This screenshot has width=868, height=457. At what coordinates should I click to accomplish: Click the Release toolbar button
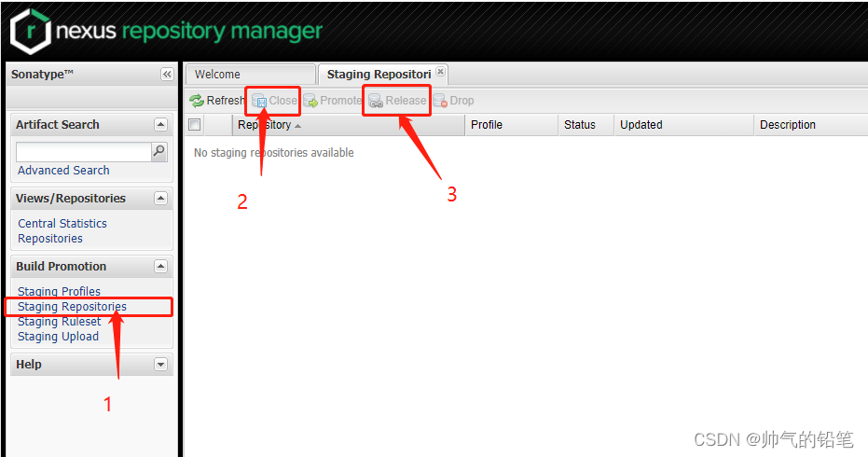[x=397, y=101]
